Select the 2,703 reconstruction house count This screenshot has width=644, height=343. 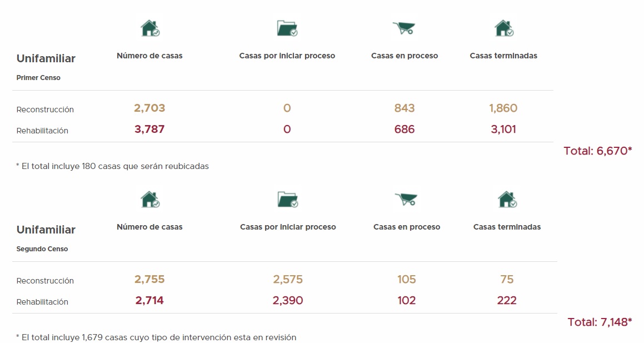pyautogui.click(x=149, y=108)
